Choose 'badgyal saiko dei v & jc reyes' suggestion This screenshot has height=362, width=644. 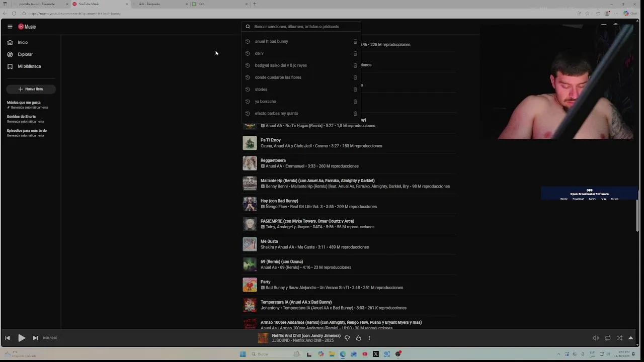tap(281, 65)
